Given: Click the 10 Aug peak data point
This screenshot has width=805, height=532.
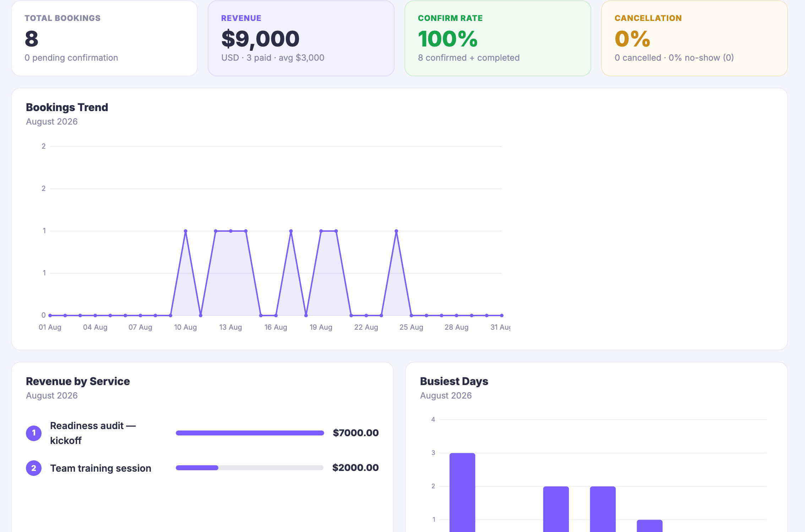Looking at the screenshot, I should pos(186,231).
